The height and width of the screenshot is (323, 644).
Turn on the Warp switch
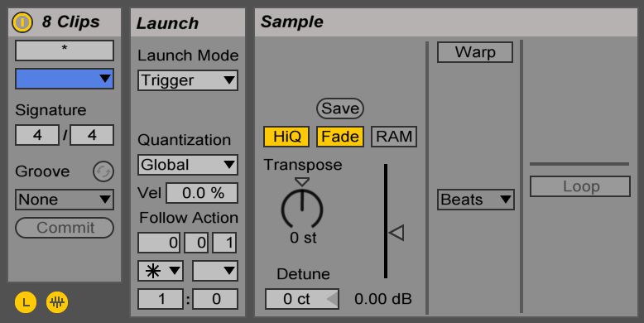pyautogui.click(x=475, y=52)
